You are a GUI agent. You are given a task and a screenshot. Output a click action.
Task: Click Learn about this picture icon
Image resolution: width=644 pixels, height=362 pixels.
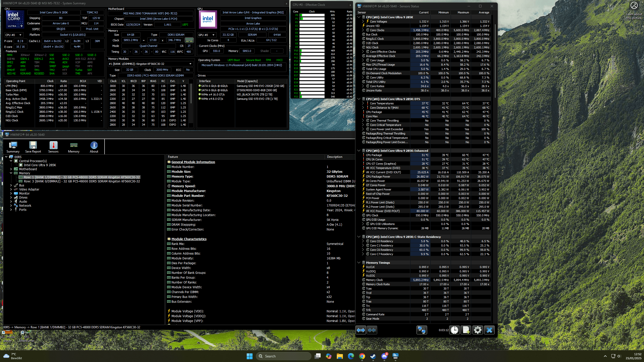(x=634, y=6)
